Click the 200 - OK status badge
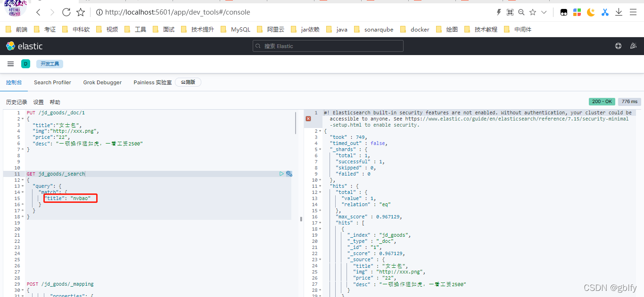Screen dimensions: 644x297 pos(602,101)
